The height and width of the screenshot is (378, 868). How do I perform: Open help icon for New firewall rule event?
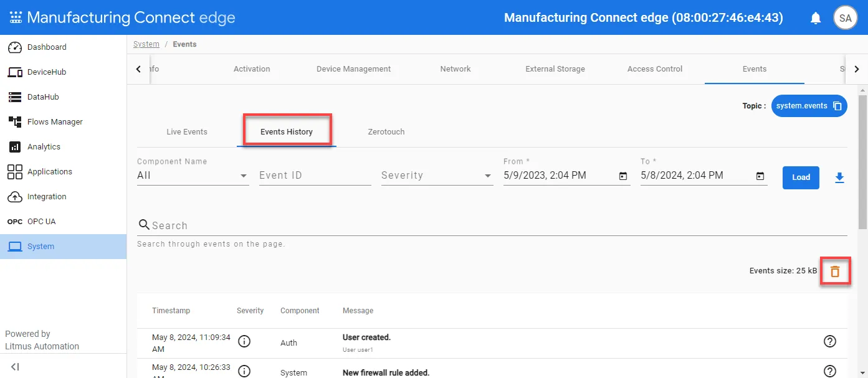(x=830, y=371)
